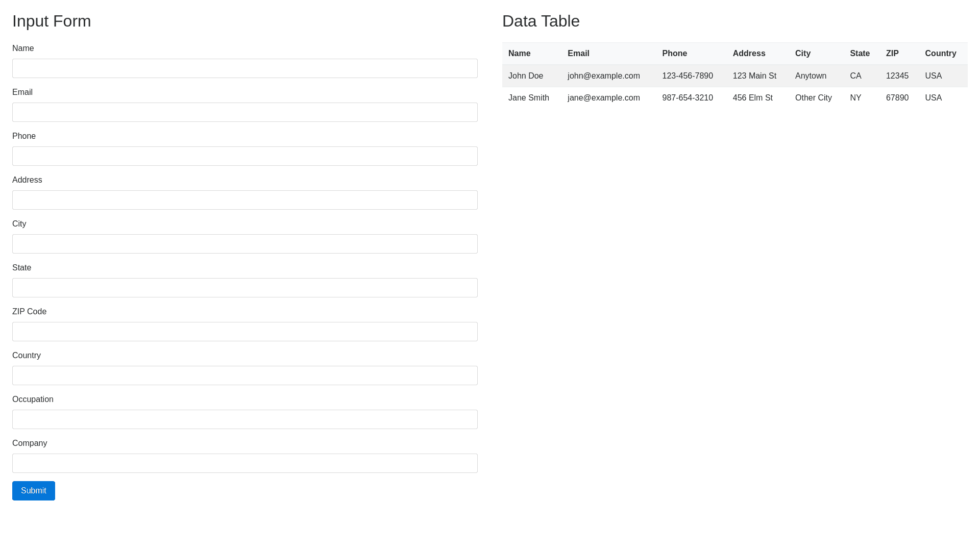Focus the City input box

pyautogui.click(x=245, y=244)
